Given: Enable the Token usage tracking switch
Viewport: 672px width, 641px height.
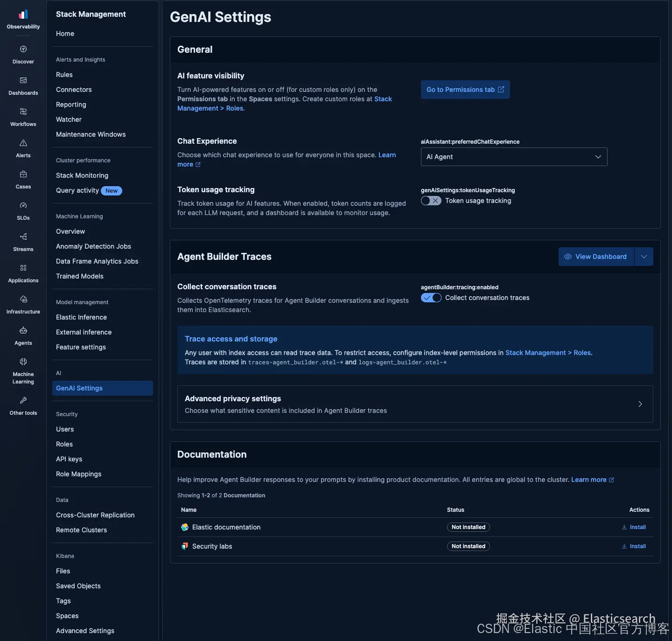Looking at the screenshot, I should (431, 201).
